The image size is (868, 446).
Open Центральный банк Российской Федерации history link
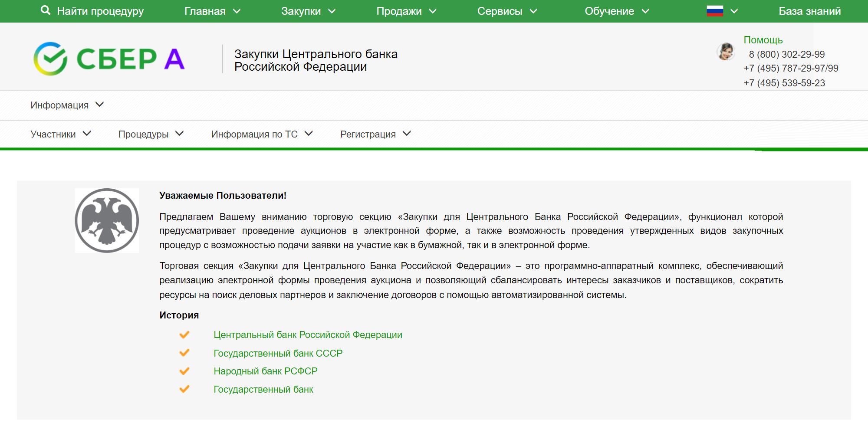308,335
